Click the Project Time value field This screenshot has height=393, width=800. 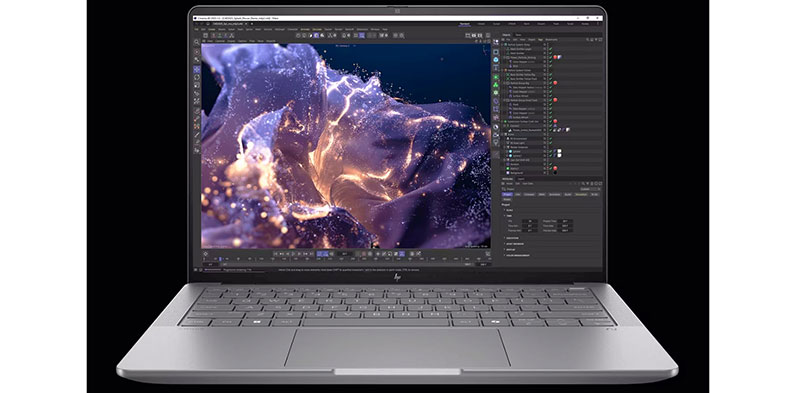point(565,221)
